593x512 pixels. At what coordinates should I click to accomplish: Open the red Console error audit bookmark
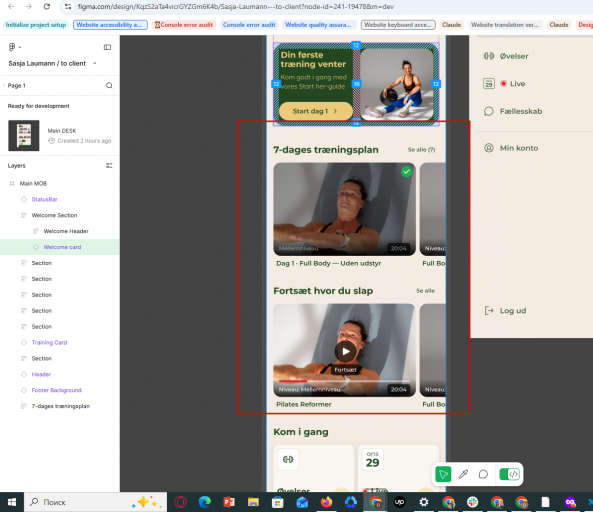184,25
